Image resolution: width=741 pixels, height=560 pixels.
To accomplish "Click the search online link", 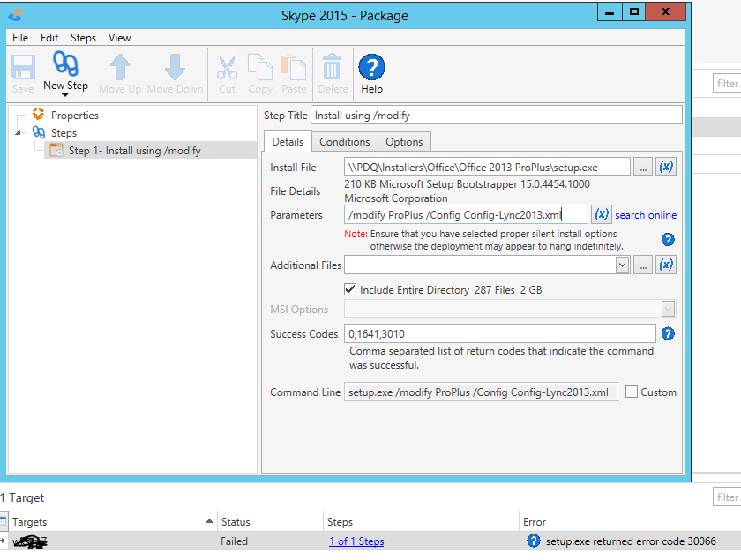I will click(646, 215).
